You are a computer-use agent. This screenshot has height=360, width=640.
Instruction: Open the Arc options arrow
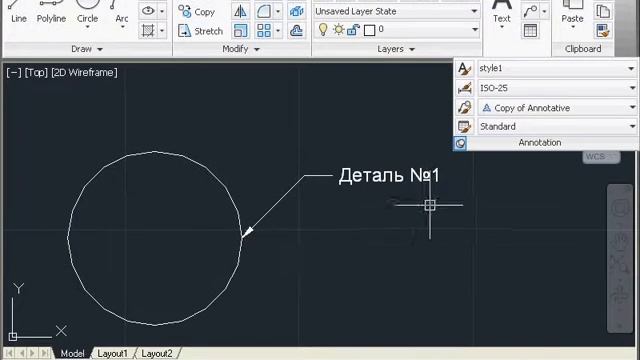[122, 27]
